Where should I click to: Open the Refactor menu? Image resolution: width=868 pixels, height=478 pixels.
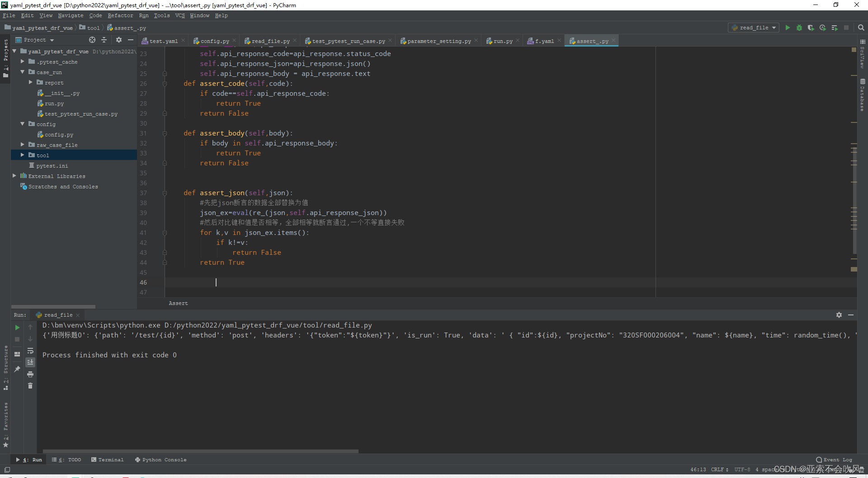(120, 15)
